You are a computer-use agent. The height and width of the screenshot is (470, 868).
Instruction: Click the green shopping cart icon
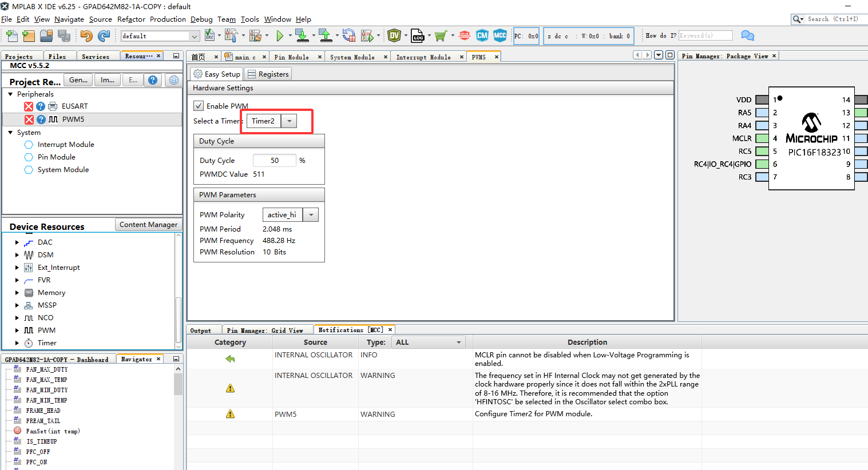point(440,36)
